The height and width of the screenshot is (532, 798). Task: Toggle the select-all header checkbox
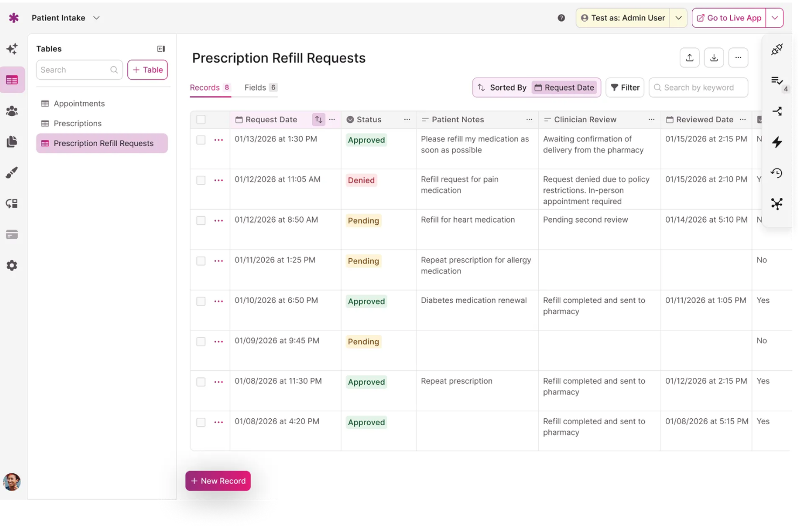pyautogui.click(x=201, y=120)
